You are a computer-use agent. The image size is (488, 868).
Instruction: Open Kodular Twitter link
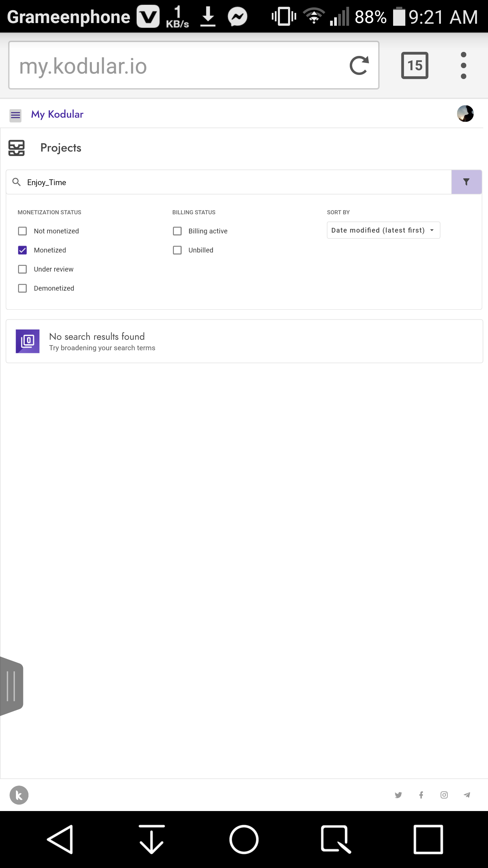point(398,795)
